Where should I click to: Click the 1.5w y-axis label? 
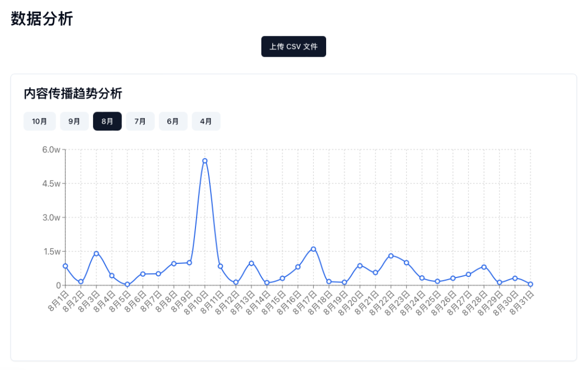[x=52, y=251]
